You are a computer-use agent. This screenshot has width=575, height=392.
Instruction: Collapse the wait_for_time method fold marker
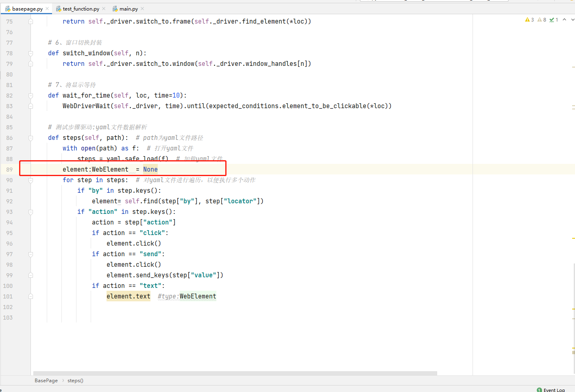pyautogui.click(x=30, y=96)
